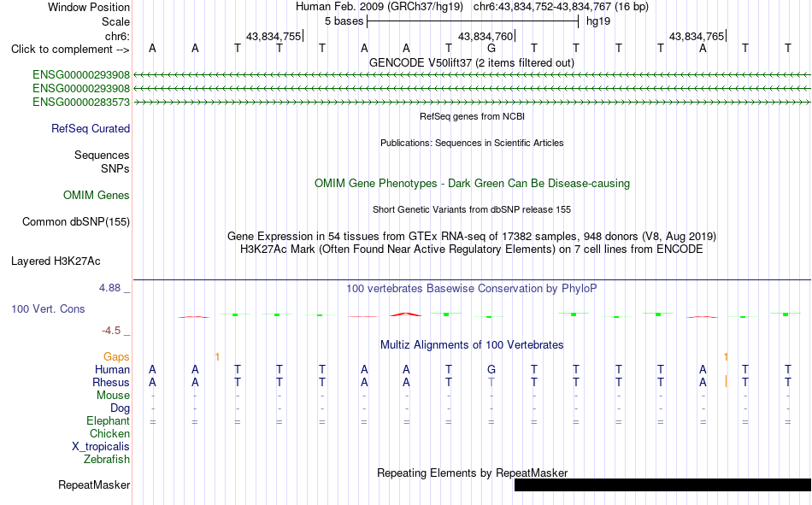Click the ENSG00000283573 right-pointing arrows track
Image resolution: width=812 pixels, height=505 pixels.
473,103
